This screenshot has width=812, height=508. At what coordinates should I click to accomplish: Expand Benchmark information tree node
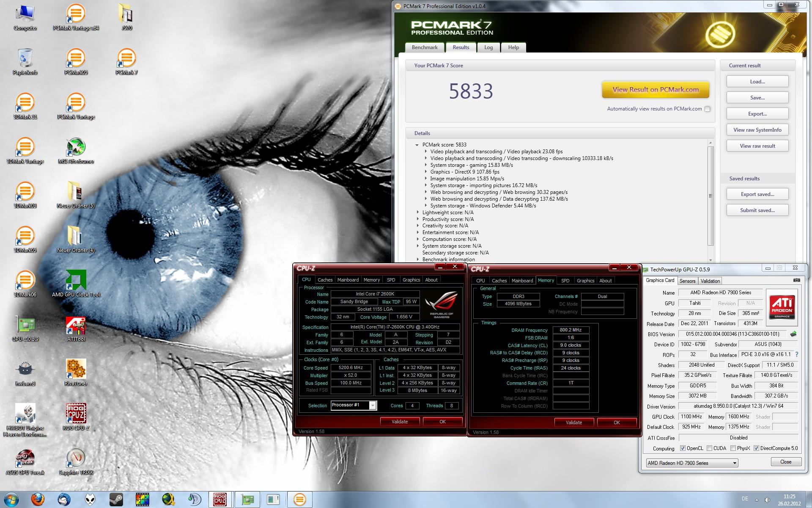(418, 260)
